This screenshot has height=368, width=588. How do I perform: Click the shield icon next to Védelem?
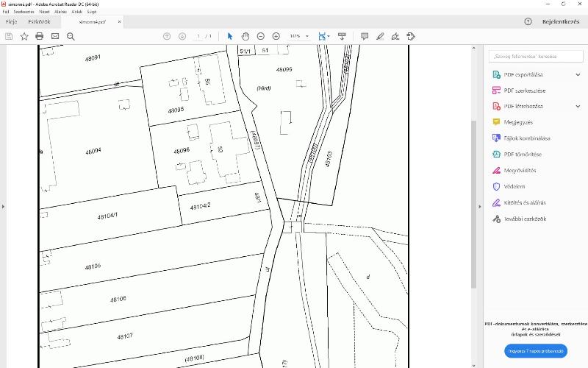pyautogui.click(x=496, y=186)
